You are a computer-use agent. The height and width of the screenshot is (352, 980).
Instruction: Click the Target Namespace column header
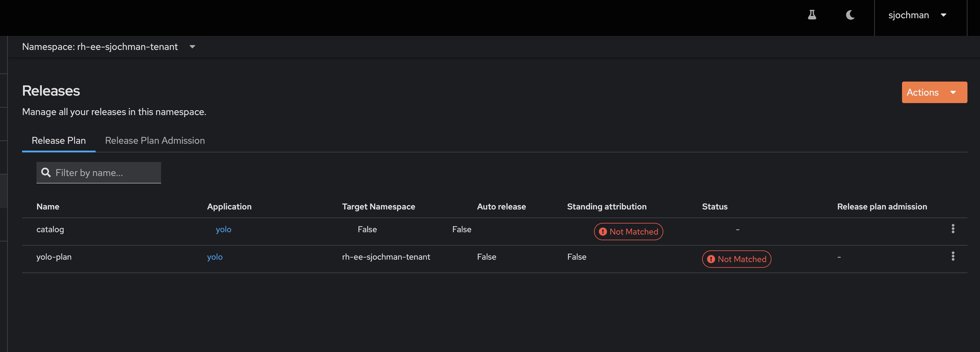click(378, 207)
